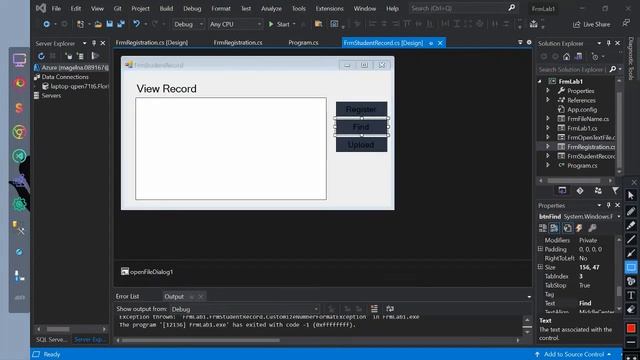Switch to the FrmRegistration.cs code tab
The image size is (640, 360).
click(238, 42)
